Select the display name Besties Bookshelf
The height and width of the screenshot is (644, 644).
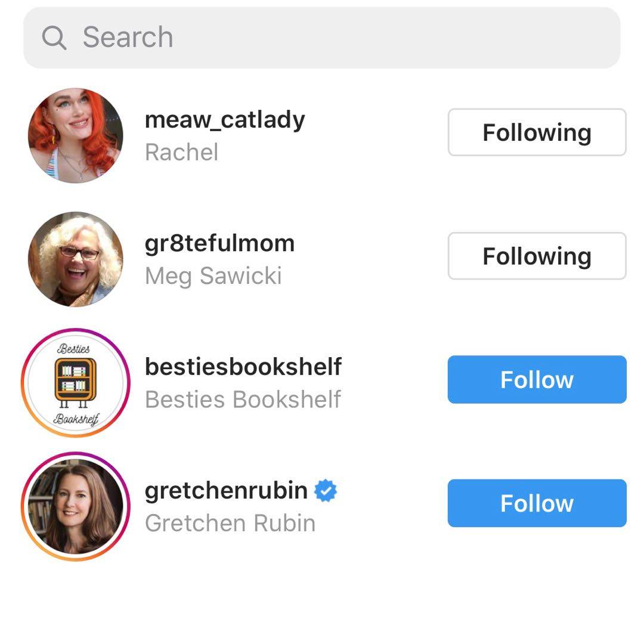click(243, 399)
